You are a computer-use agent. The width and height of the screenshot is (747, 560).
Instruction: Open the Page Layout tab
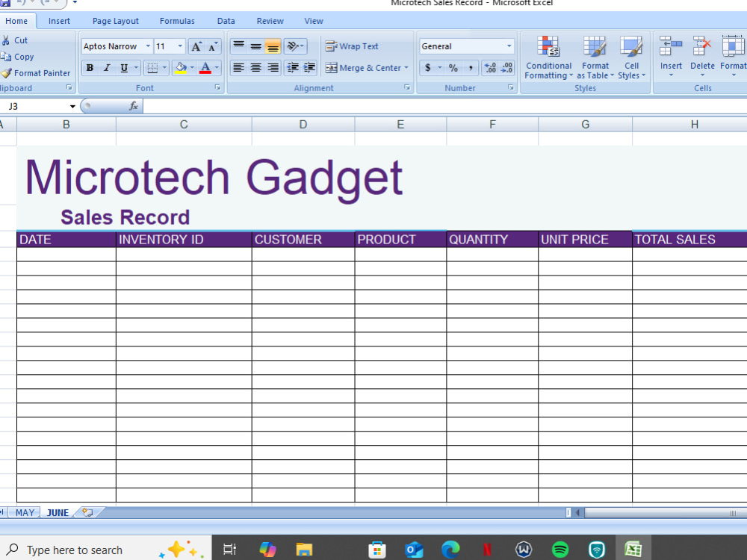(115, 21)
